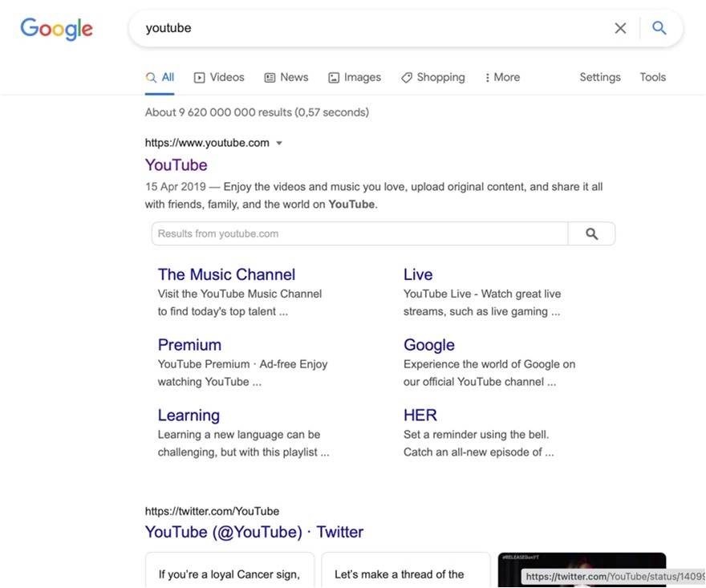Open the Videos search tab

[219, 77]
